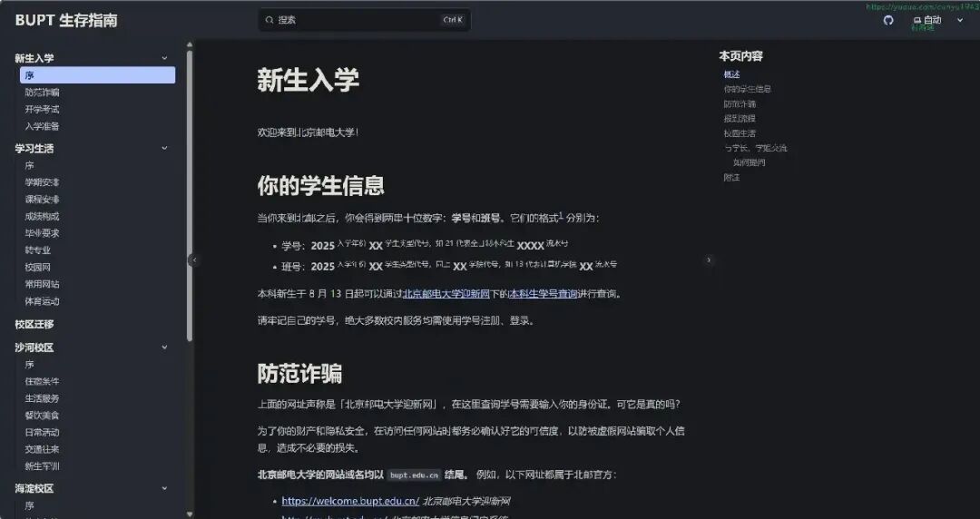The width and height of the screenshot is (980, 519).
Task: Open the 自动 theme selector dropdown
Action: coord(938,20)
